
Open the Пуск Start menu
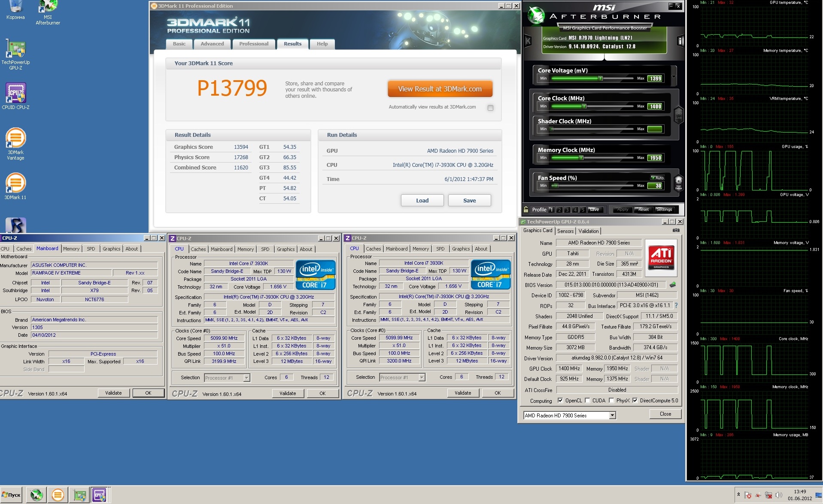coord(12,495)
